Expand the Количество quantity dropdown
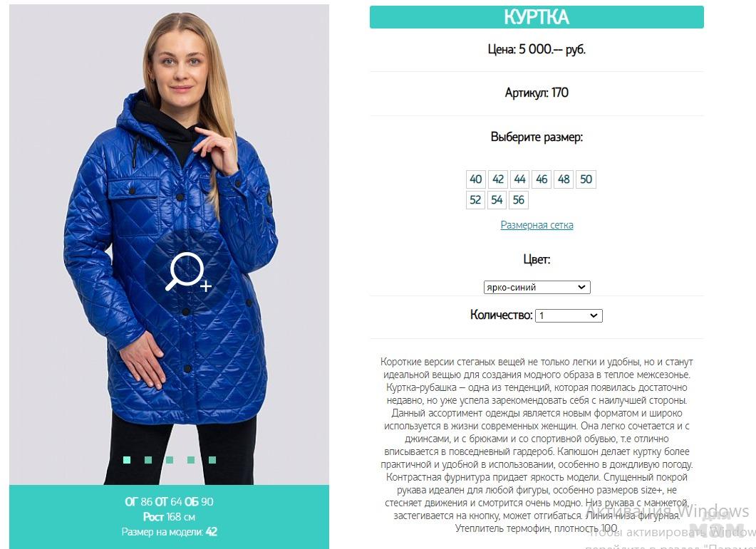The image size is (756, 549). pos(569,315)
